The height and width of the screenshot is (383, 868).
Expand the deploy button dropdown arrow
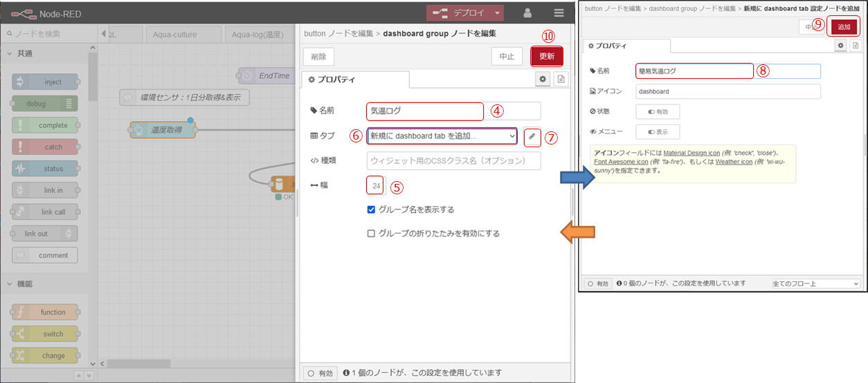[x=497, y=12]
